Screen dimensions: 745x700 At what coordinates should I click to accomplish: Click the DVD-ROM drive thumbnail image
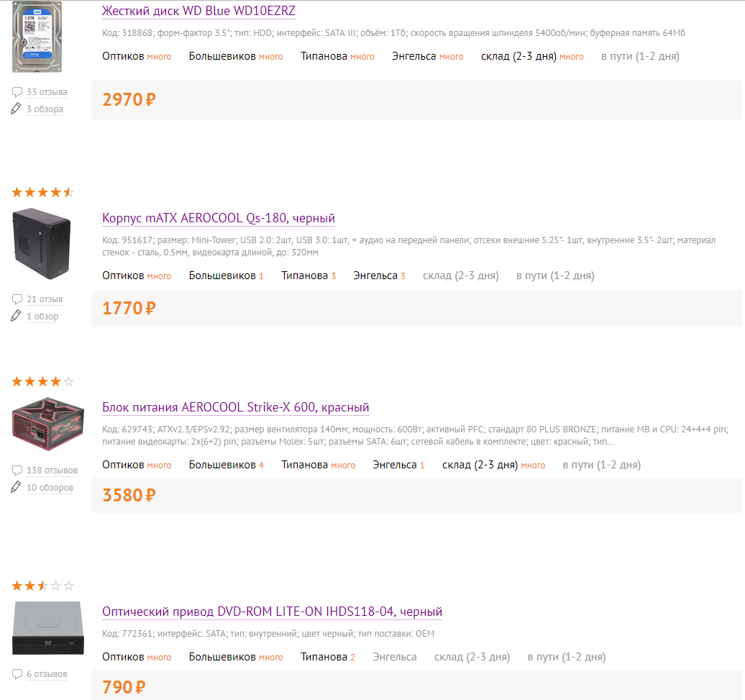(48, 628)
